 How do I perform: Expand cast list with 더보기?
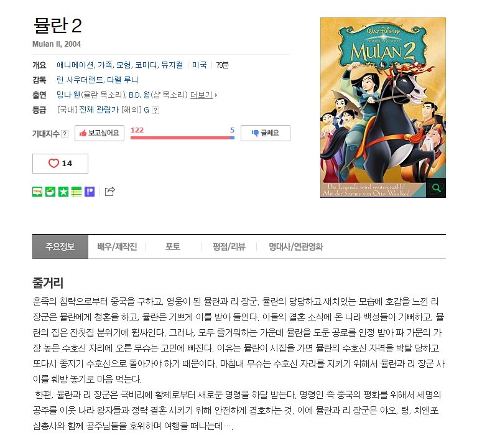203,95
